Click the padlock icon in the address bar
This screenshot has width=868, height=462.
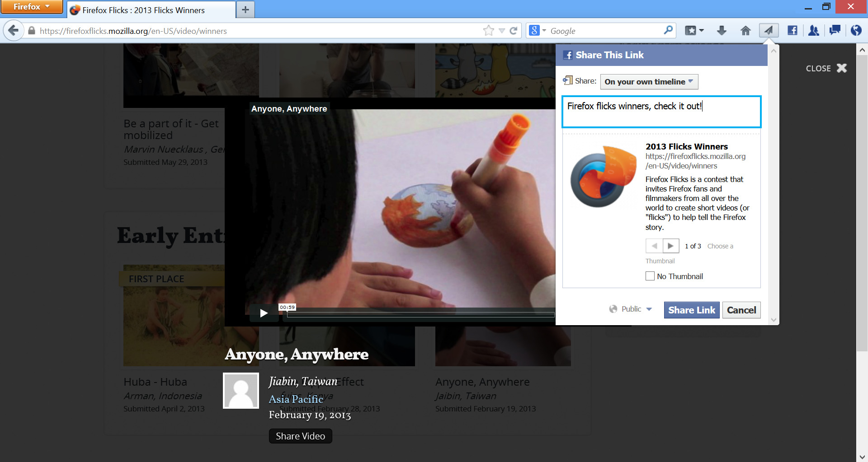31,31
